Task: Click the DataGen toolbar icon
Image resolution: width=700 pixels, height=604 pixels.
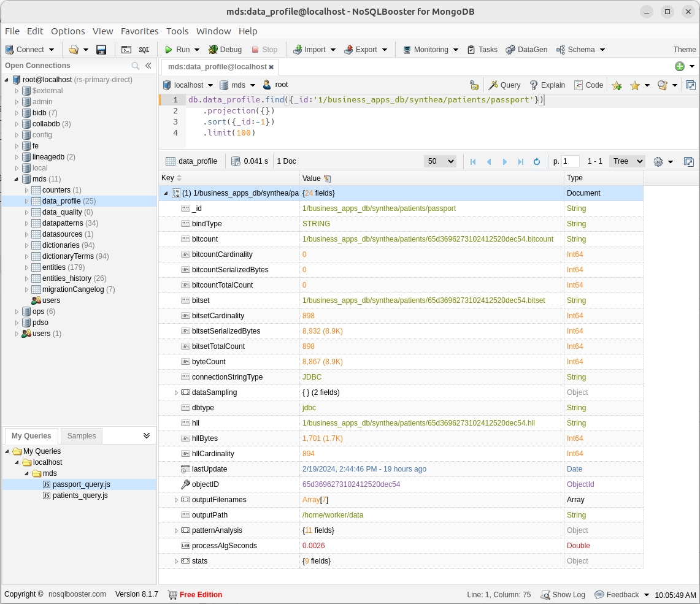Action: pos(510,50)
